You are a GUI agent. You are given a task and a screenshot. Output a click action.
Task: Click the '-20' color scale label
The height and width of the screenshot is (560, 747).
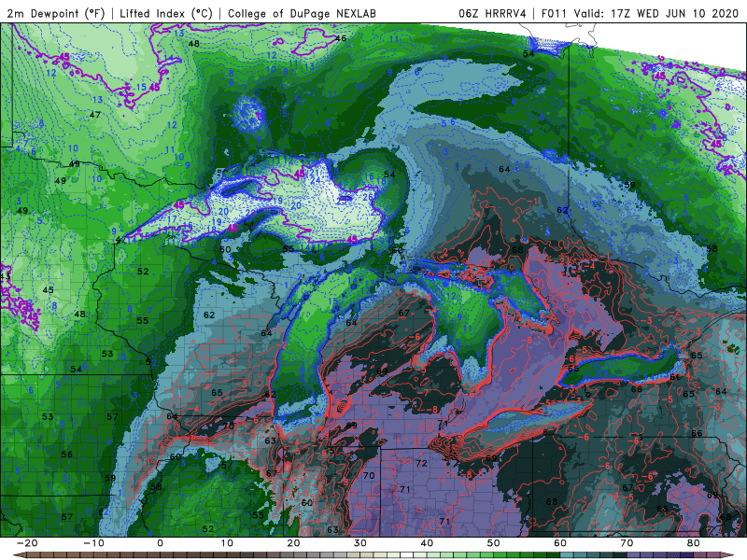pos(27,543)
